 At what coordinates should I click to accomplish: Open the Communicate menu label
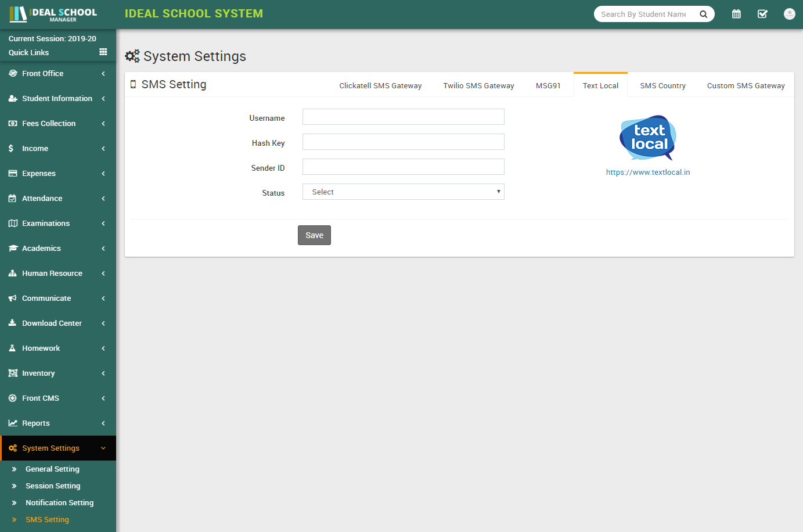pos(46,298)
